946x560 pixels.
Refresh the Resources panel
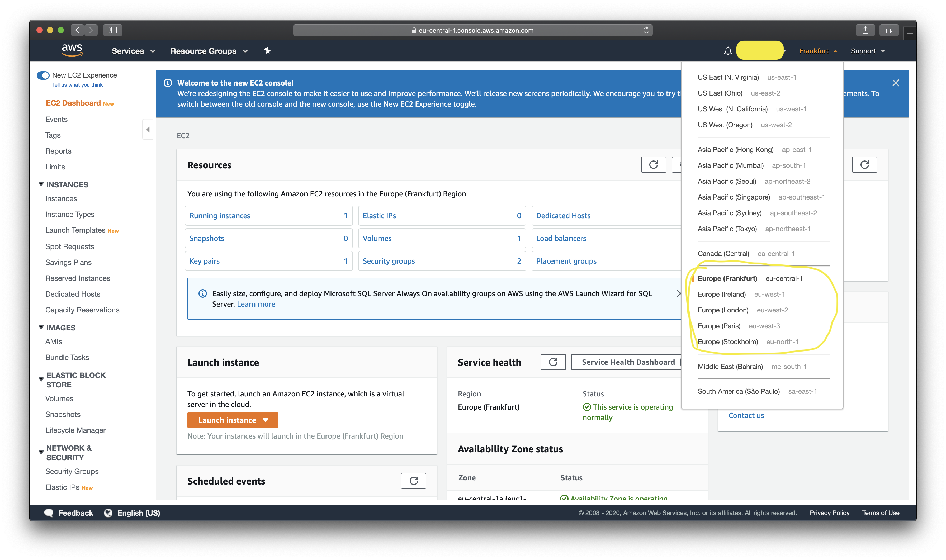click(654, 164)
